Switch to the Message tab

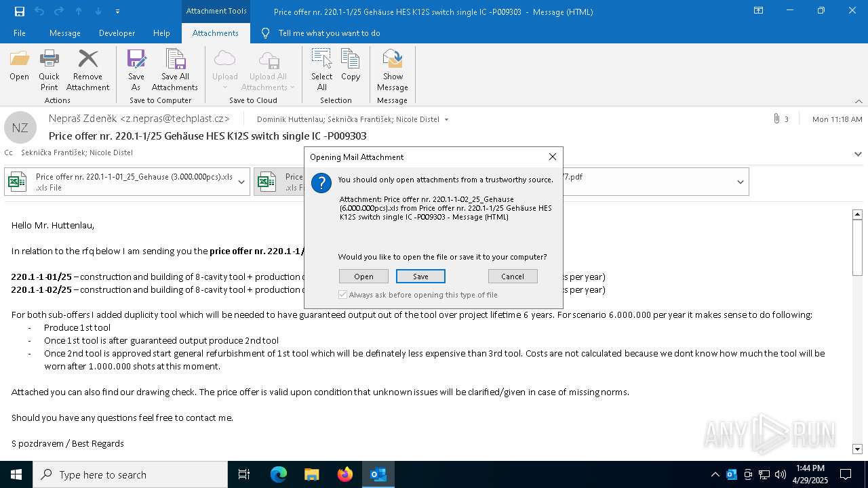(65, 33)
